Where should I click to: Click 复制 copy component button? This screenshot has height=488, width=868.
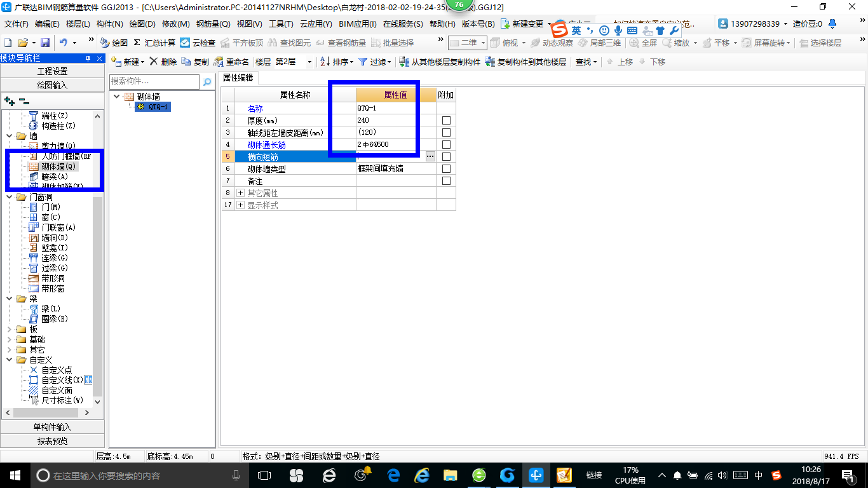(x=195, y=62)
